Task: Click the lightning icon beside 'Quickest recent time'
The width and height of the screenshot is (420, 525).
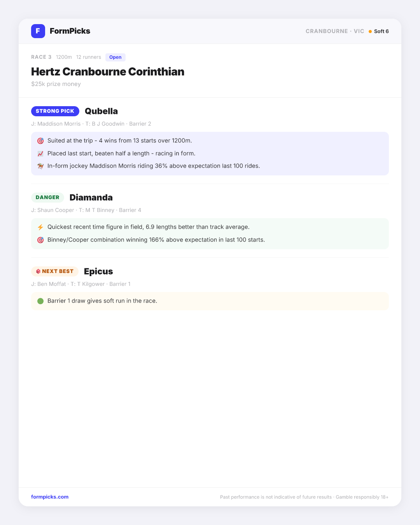Action: (40, 227)
